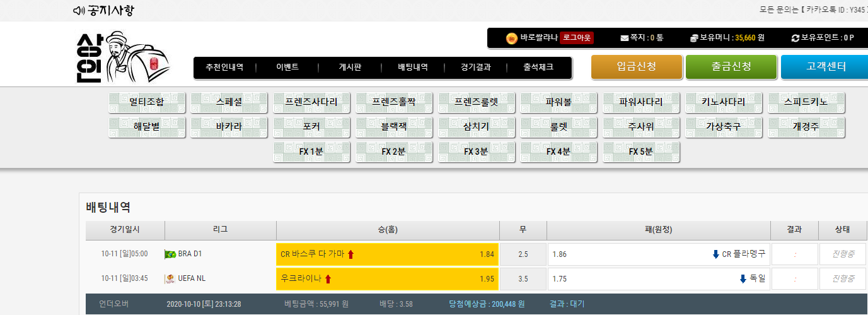Go to the FX 3분 game
868x315 pixels.
(x=476, y=152)
